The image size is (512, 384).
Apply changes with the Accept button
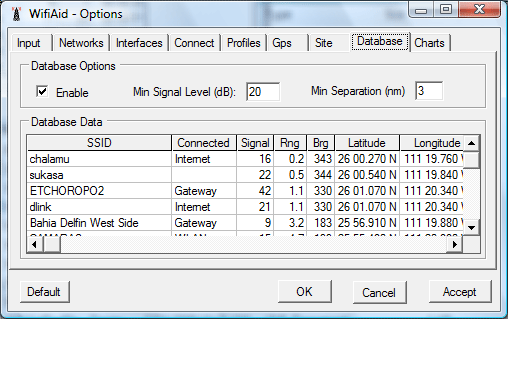point(460,292)
